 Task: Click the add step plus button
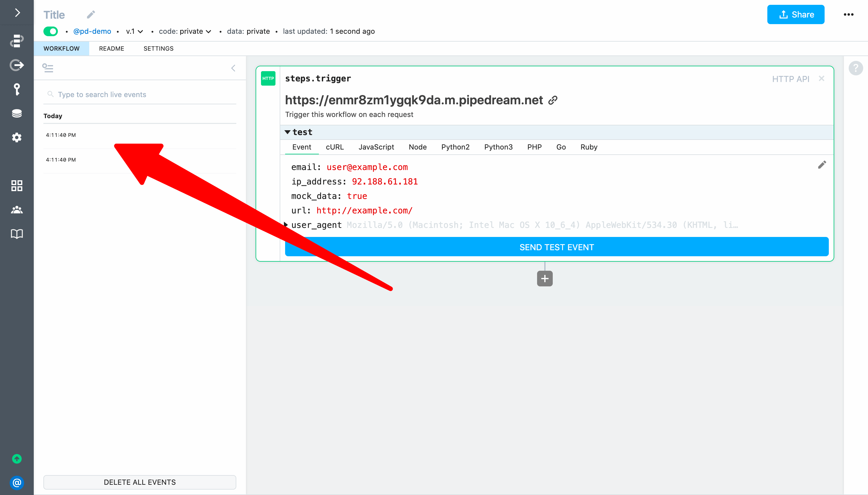tap(544, 279)
